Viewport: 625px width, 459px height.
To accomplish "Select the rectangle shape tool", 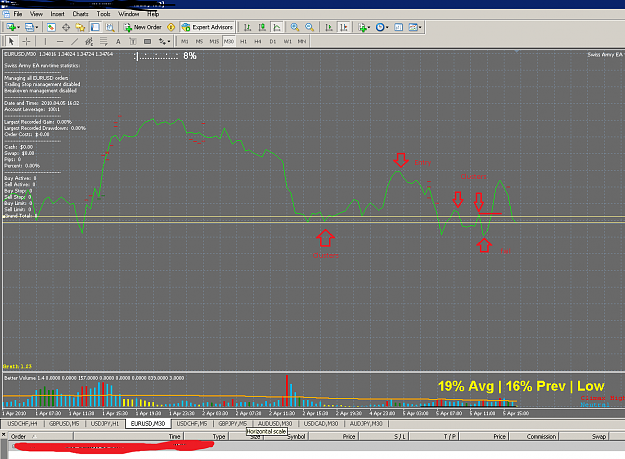I will pos(147,41).
